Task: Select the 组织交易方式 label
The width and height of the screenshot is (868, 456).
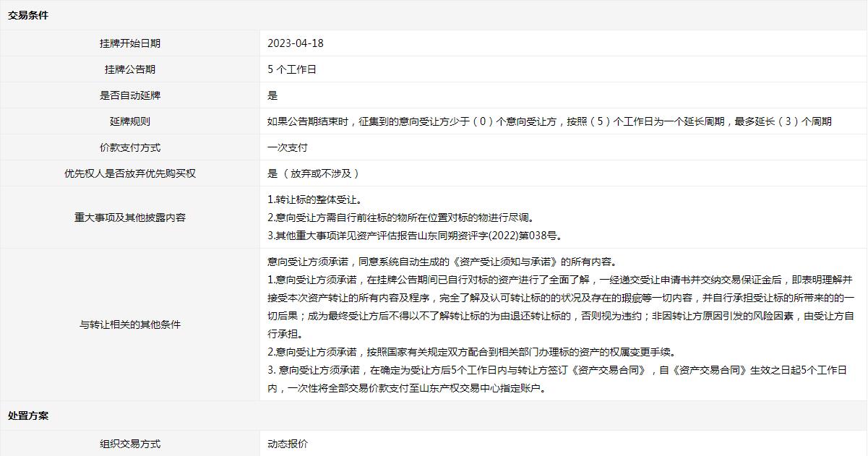Action: tap(130, 444)
